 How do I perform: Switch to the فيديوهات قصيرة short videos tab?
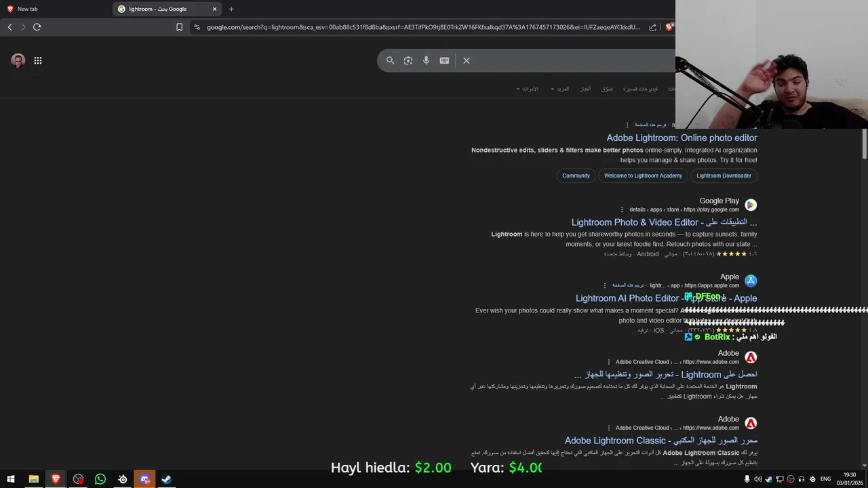coord(640,89)
